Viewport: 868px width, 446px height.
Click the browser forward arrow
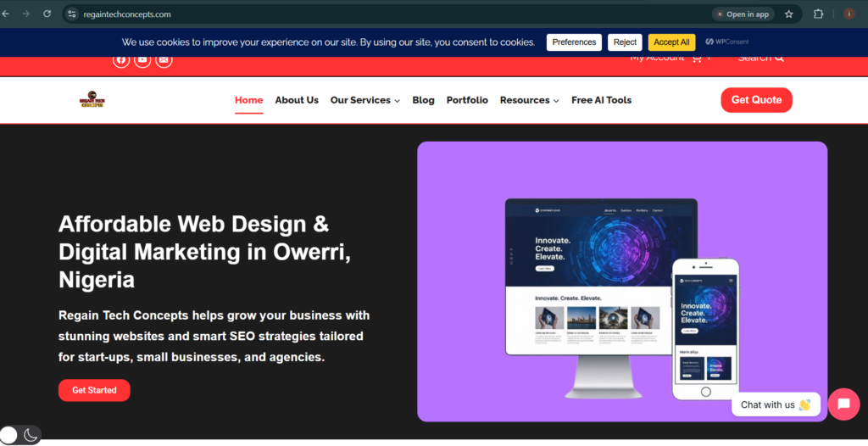(x=26, y=14)
